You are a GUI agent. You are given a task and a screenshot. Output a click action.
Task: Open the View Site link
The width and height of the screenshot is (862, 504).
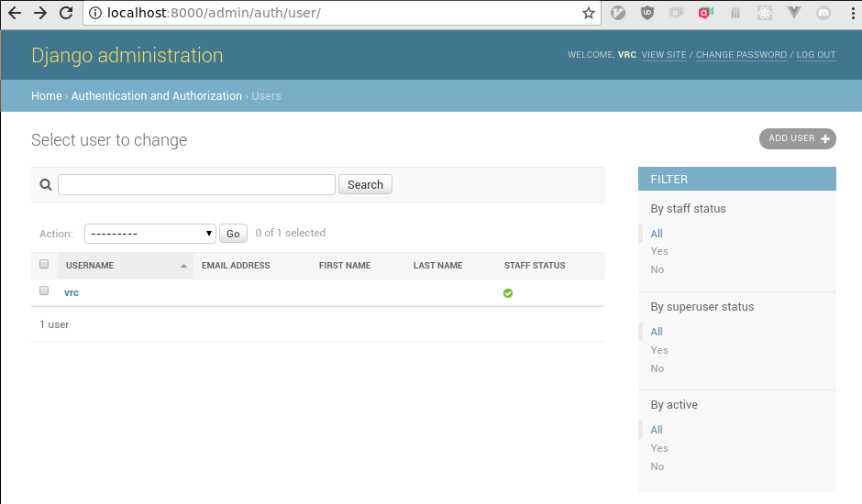click(664, 54)
